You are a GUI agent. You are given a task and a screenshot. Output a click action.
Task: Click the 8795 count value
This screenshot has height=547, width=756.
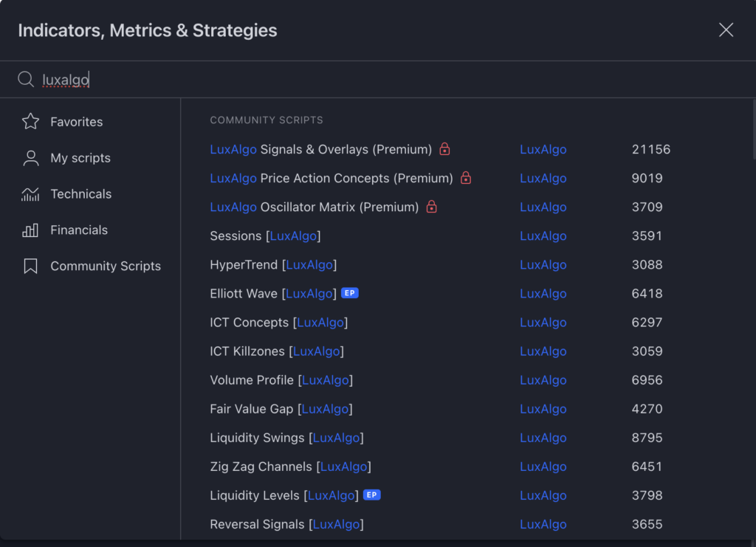(x=647, y=438)
